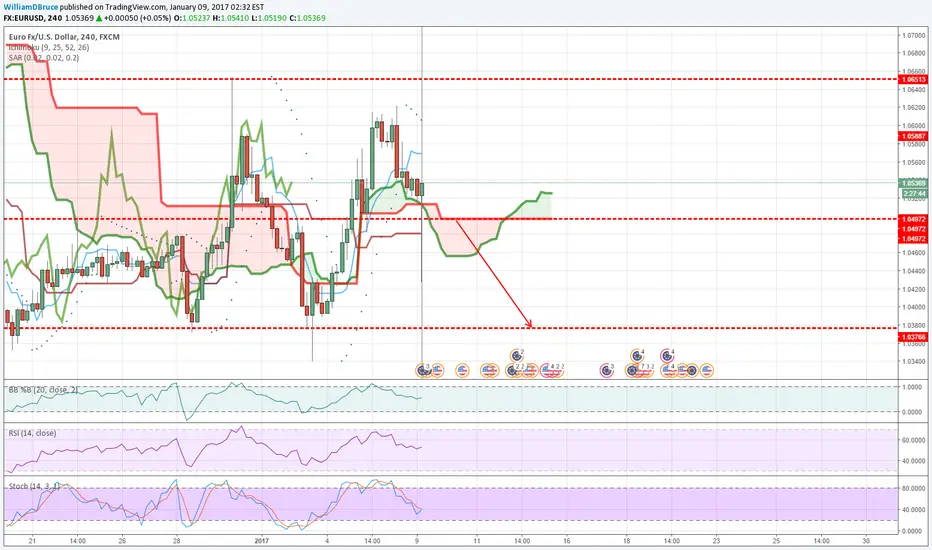Click the rightmost US flag event icon

pos(707,370)
